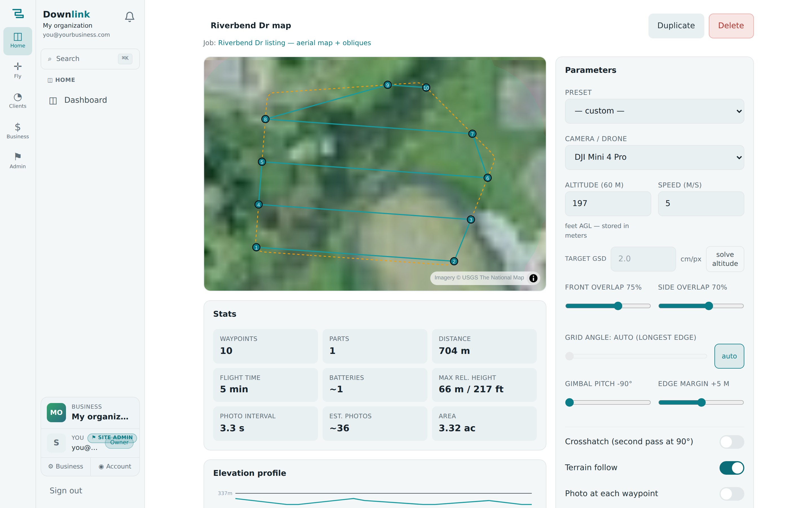Click the Speed input field
Screen dimensions: 812x508
point(701,203)
